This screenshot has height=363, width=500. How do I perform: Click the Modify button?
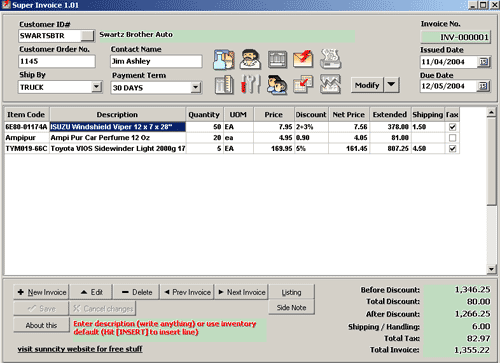[x=367, y=85]
